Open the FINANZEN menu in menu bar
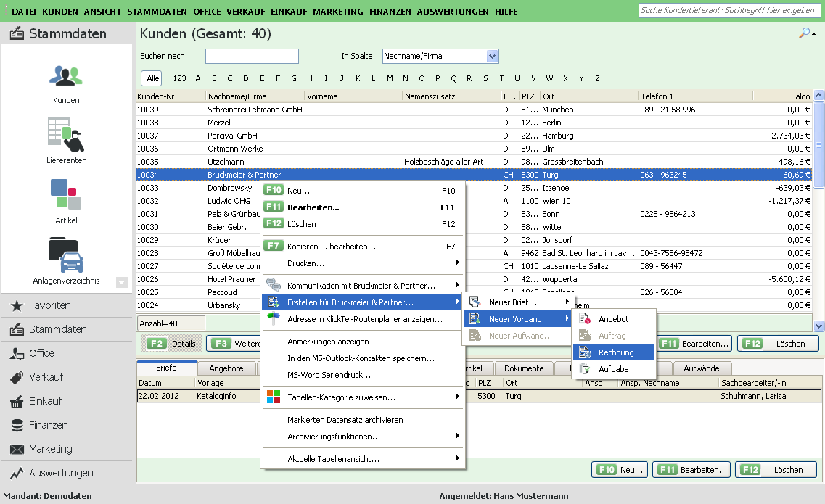 tap(390, 12)
